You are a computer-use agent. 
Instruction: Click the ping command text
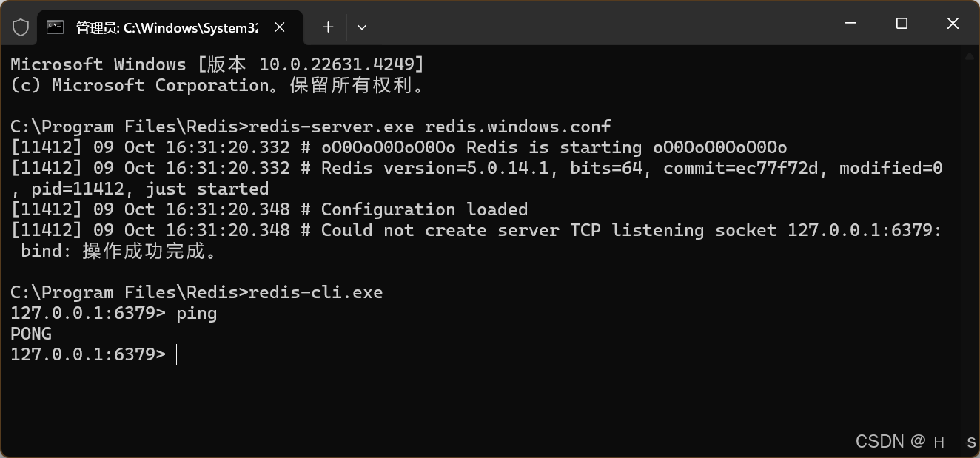tap(196, 313)
